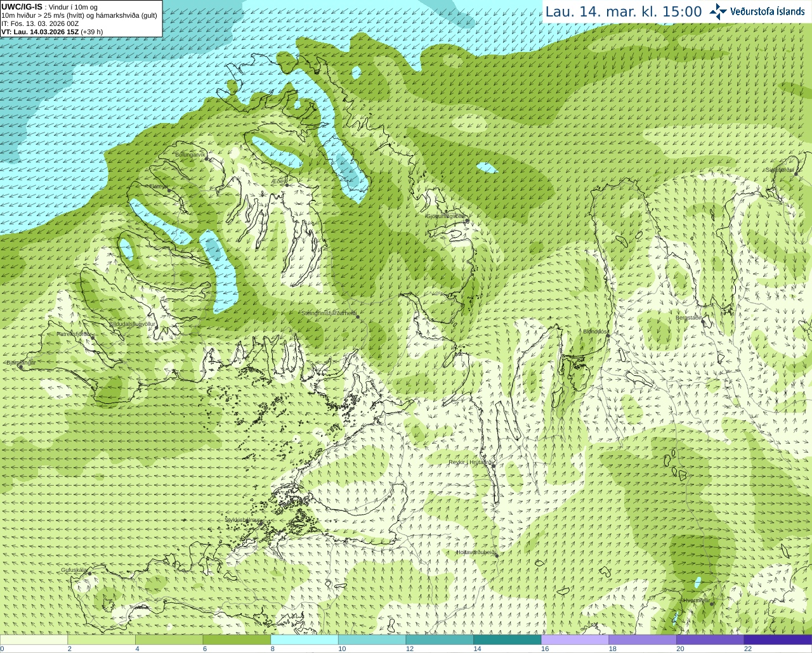Screen dimensions: 812x653
Task: Click the Veðurstofa Íslands name text
Action: [x=767, y=11]
